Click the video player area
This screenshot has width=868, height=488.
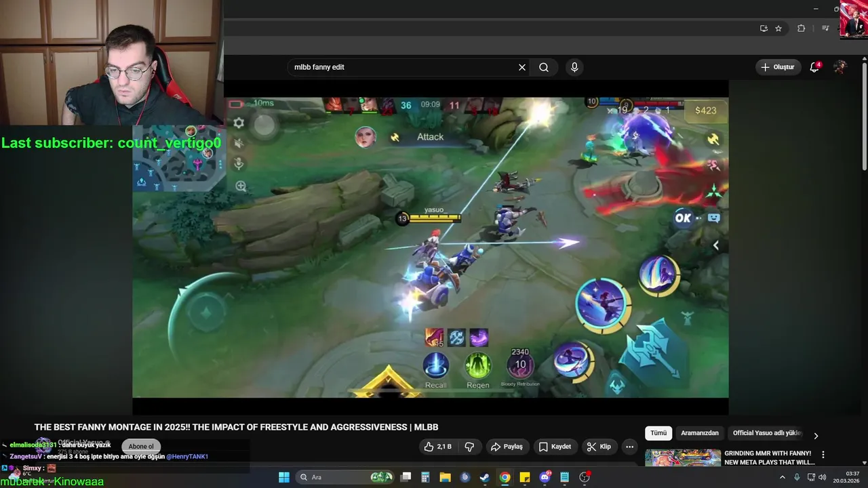(x=431, y=247)
